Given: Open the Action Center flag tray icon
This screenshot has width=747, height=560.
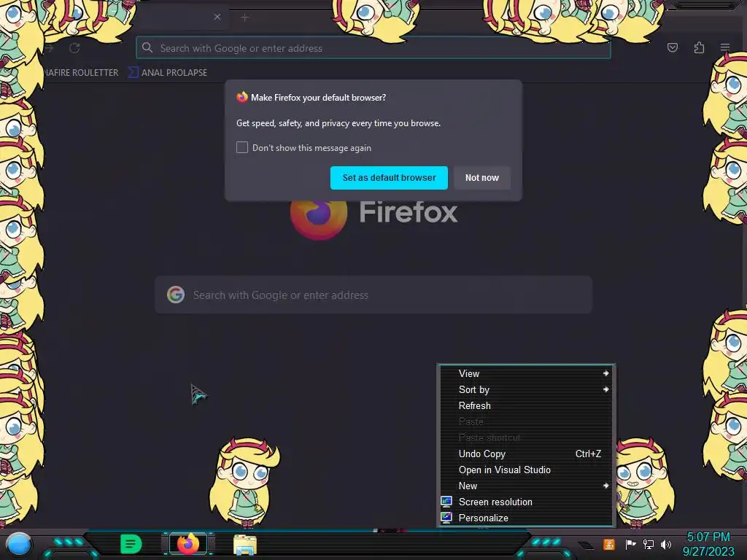Looking at the screenshot, I should [630, 544].
